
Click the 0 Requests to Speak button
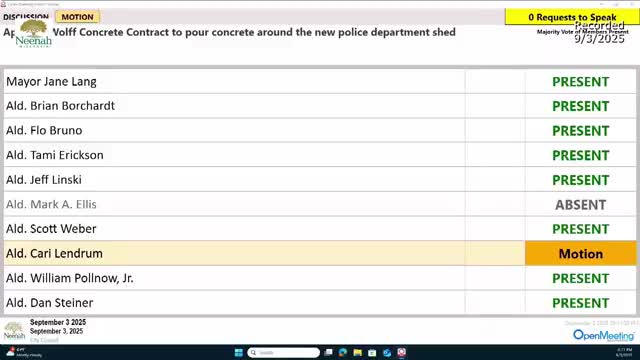pyautogui.click(x=572, y=17)
